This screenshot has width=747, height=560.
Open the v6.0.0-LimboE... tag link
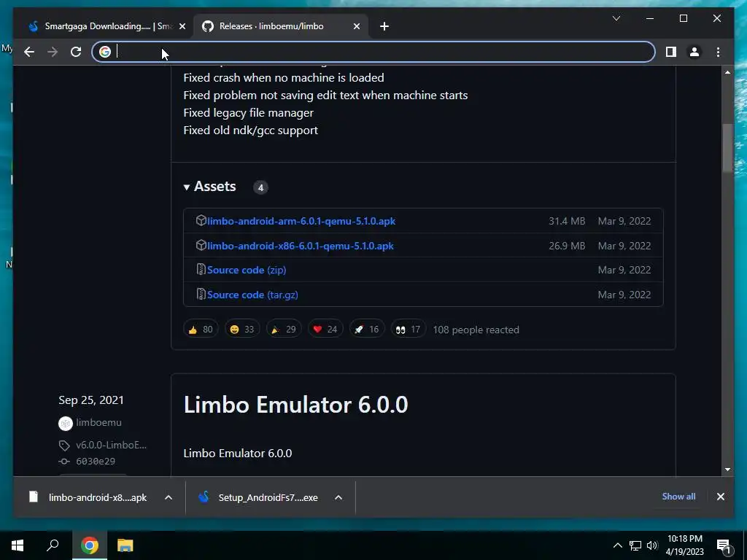tap(111, 446)
